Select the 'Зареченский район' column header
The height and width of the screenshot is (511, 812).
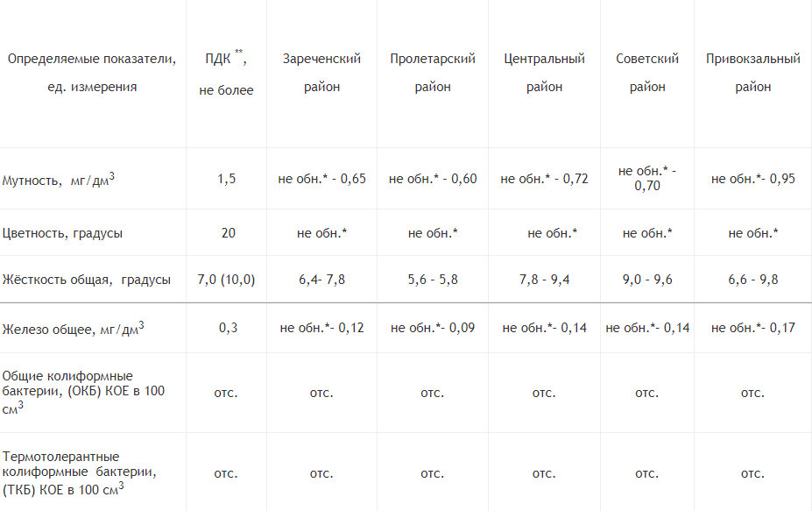[x=321, y=73]
